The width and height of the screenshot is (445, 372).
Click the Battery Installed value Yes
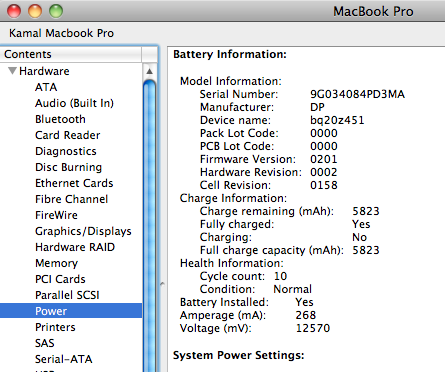pos(304,302)
